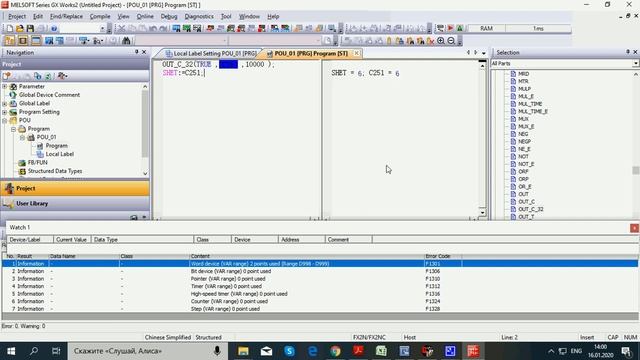Click the Project view icon
640x360 pixels.
coord(9,189)
